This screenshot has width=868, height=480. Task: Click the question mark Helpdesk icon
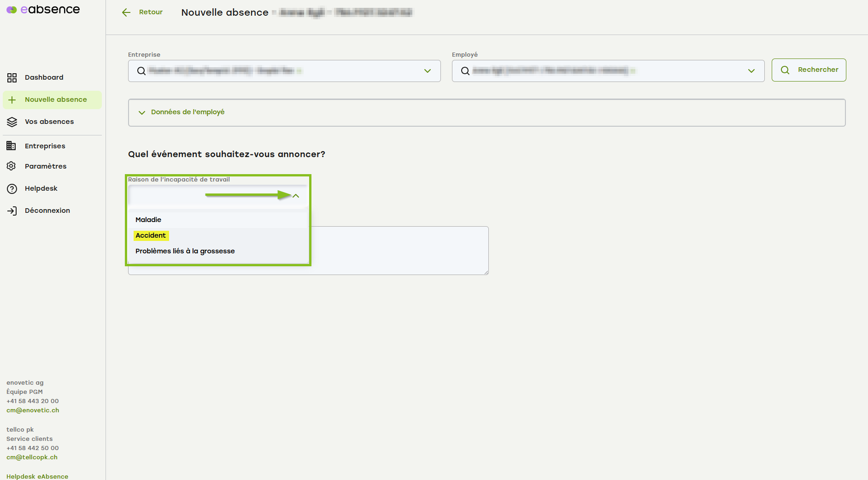[x=12, y=189]
